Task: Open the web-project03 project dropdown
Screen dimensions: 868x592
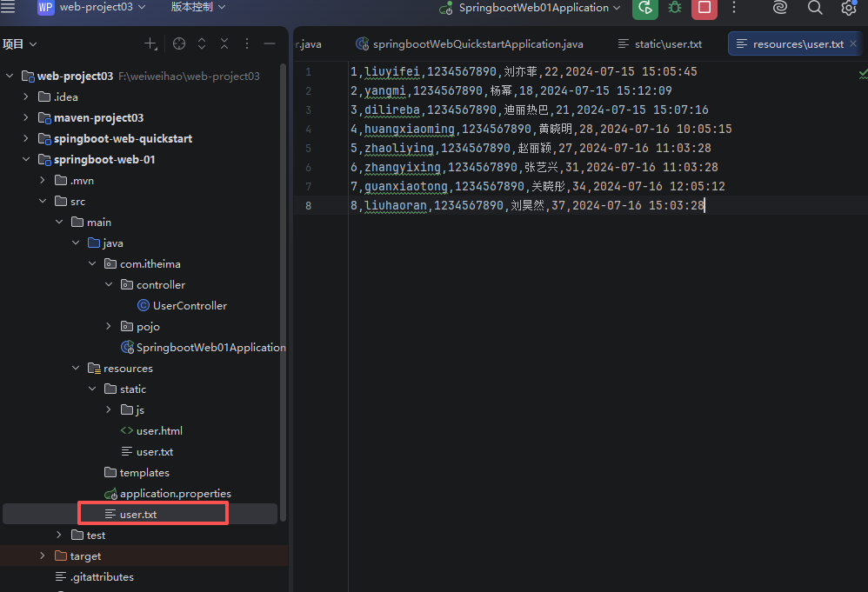Action: [x=103, y=7]
